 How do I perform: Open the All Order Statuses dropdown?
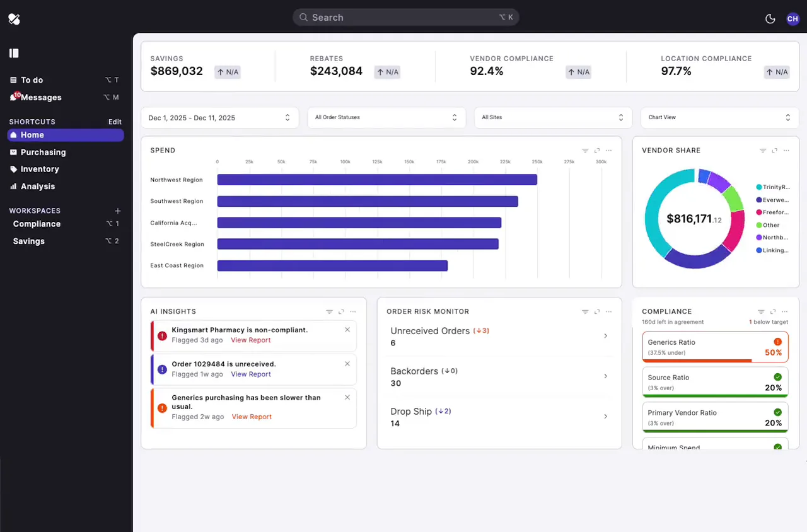point(386,118)
